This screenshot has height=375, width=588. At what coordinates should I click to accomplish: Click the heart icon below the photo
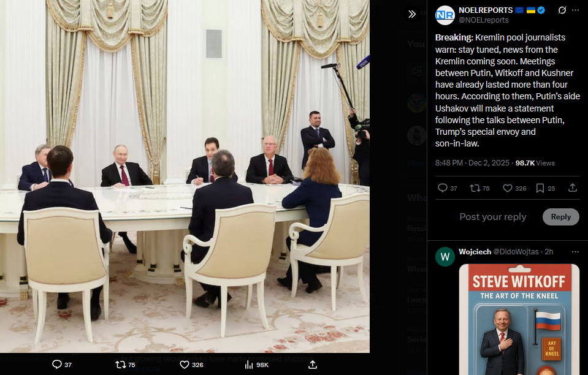click(185, 365)
